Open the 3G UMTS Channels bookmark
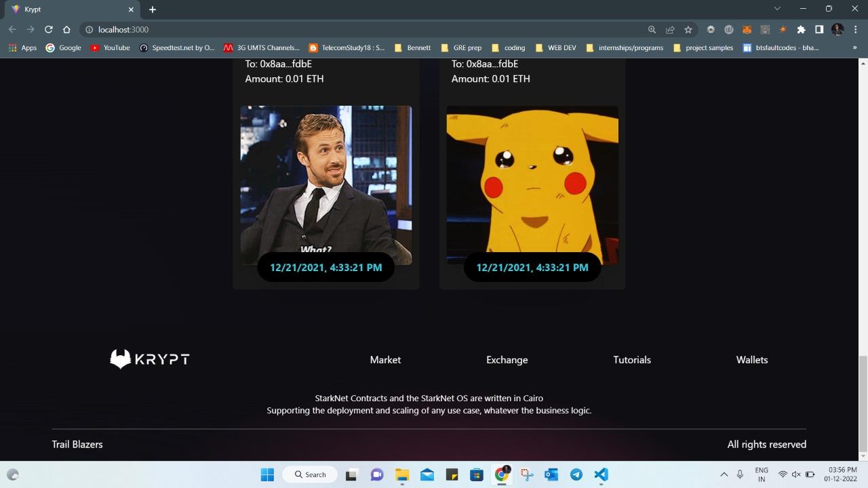Screen dimensions: 868x488 tap(262, 48)
